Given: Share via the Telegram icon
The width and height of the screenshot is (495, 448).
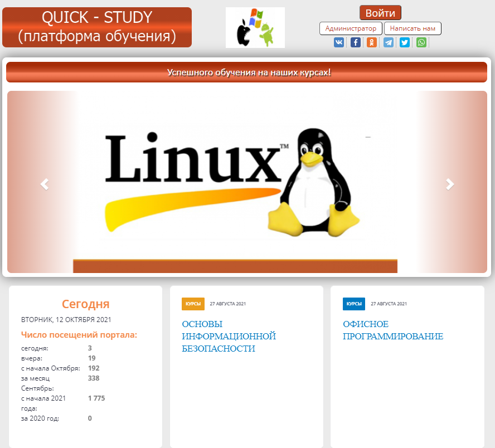Looking at the screenshot, I should click(x=389, y=42).
